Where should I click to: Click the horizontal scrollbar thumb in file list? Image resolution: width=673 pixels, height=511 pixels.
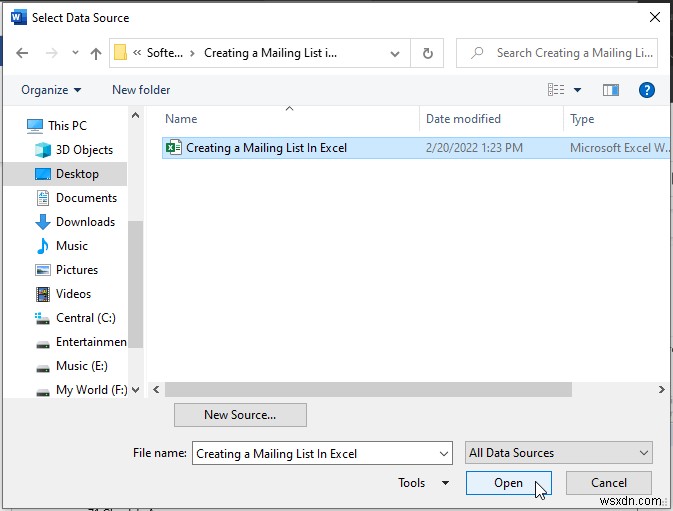(x=368, y=390)
